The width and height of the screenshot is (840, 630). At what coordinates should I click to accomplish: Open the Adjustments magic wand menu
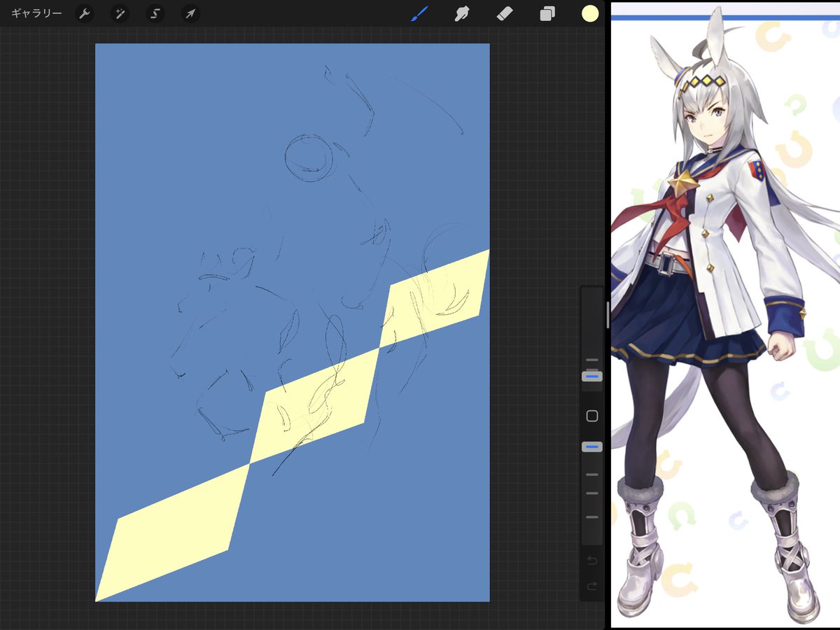[120, 14]
